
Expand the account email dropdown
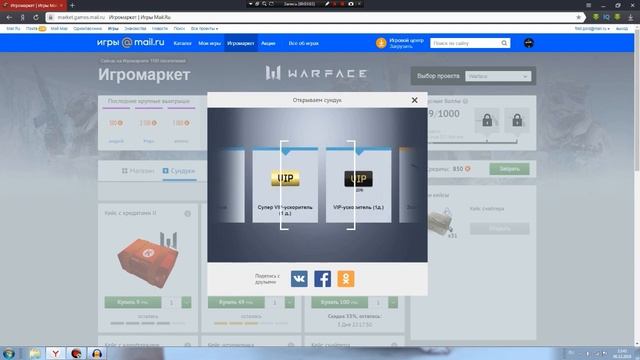click(592, 29)
